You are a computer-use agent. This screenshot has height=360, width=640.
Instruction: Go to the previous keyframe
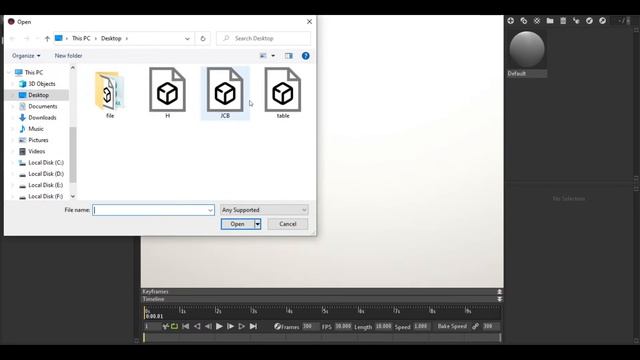pyautogui.click(x=197, y=326)
